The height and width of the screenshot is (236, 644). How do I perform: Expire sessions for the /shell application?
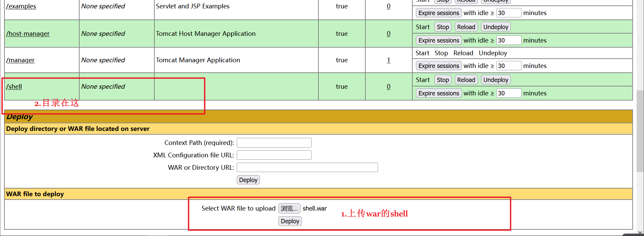439,93
